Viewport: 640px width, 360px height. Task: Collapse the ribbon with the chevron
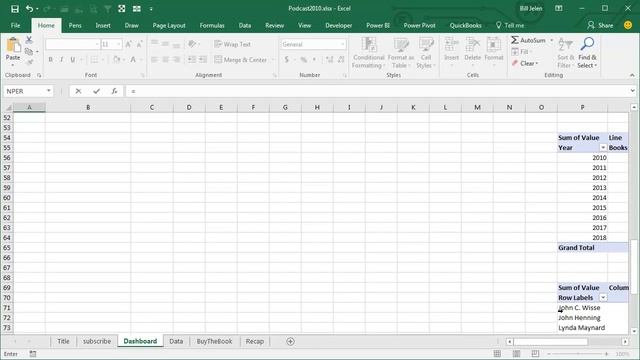pos(632,75)
